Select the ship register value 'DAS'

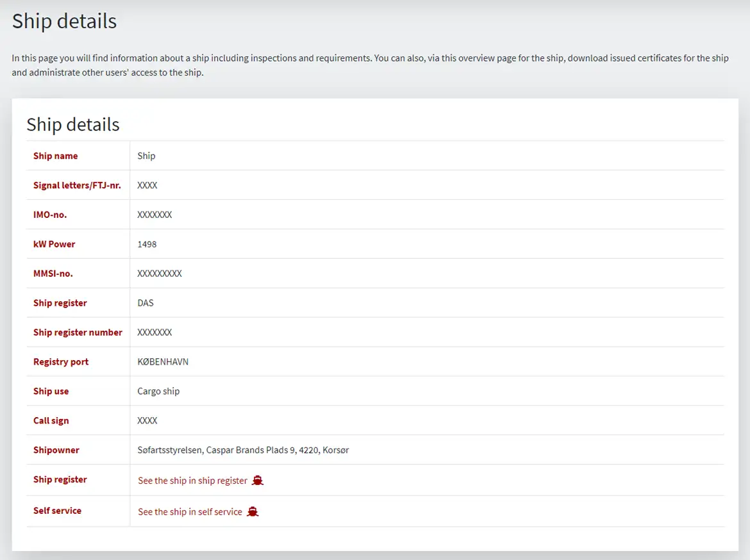(x=146, y=302)
